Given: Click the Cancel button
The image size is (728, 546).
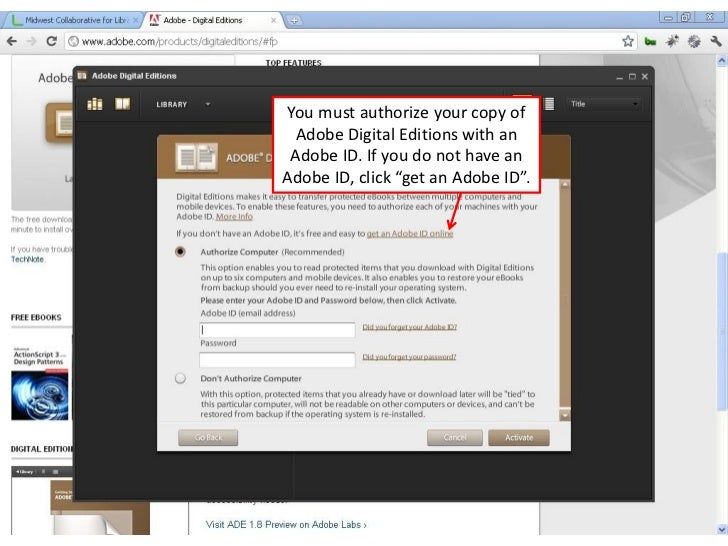Looking at the screenshot, I should [455, 437].
